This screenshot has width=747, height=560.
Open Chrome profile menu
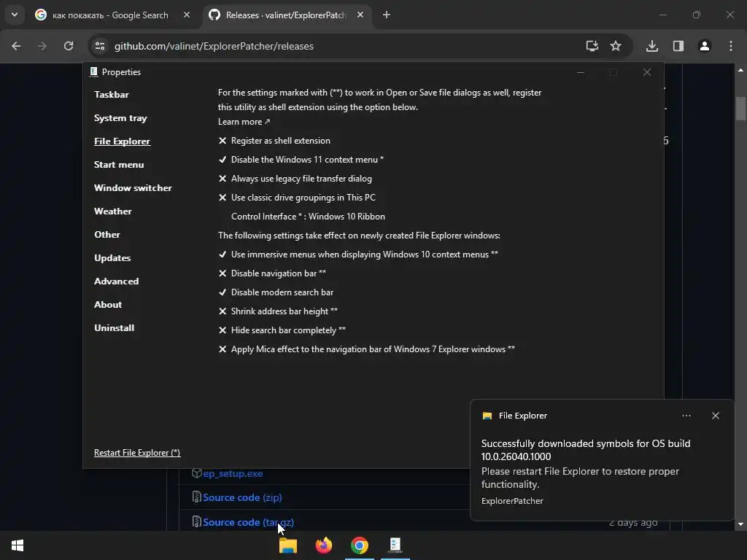705,46
